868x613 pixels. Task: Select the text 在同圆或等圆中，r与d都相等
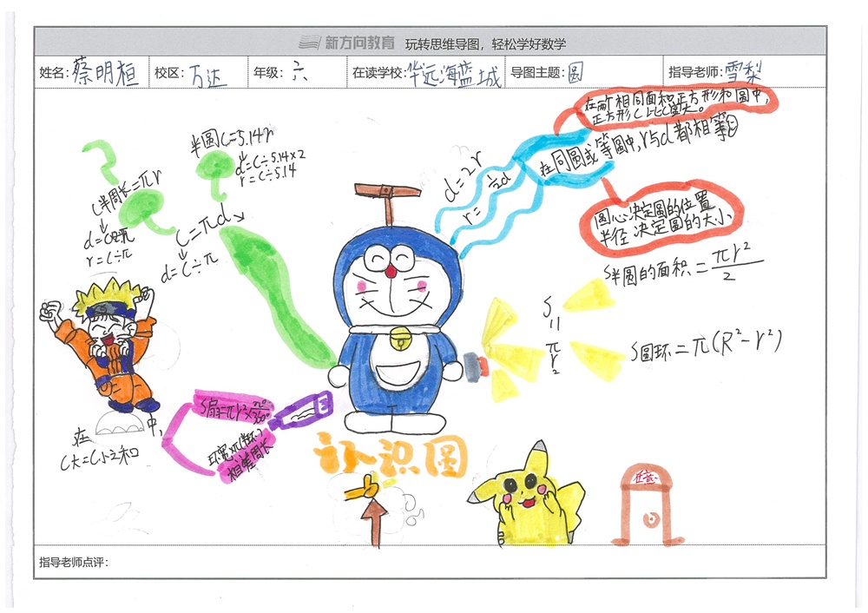coord(639,147)
